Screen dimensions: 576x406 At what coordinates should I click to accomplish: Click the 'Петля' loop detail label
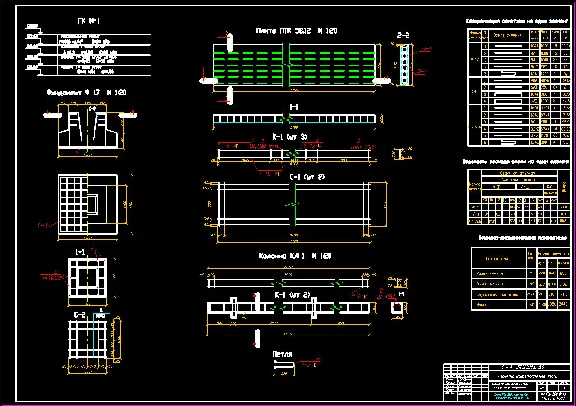(x=282, y=354)
